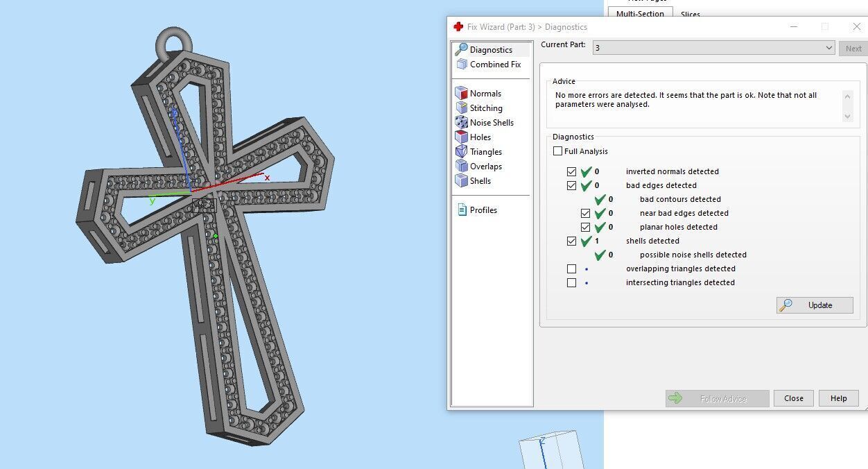The height and width of the screenshot is (469, 868).
Task: Click the magnifier icon on Update button
Action: [x=785, y=305]
